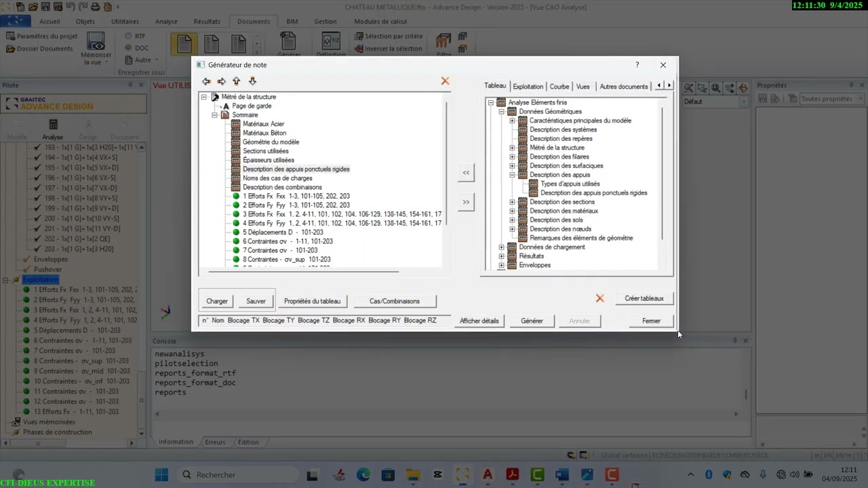Expand the Données de chargement node
The height and width of the screenshot is (488, 868).
click(x=501, y=247)
